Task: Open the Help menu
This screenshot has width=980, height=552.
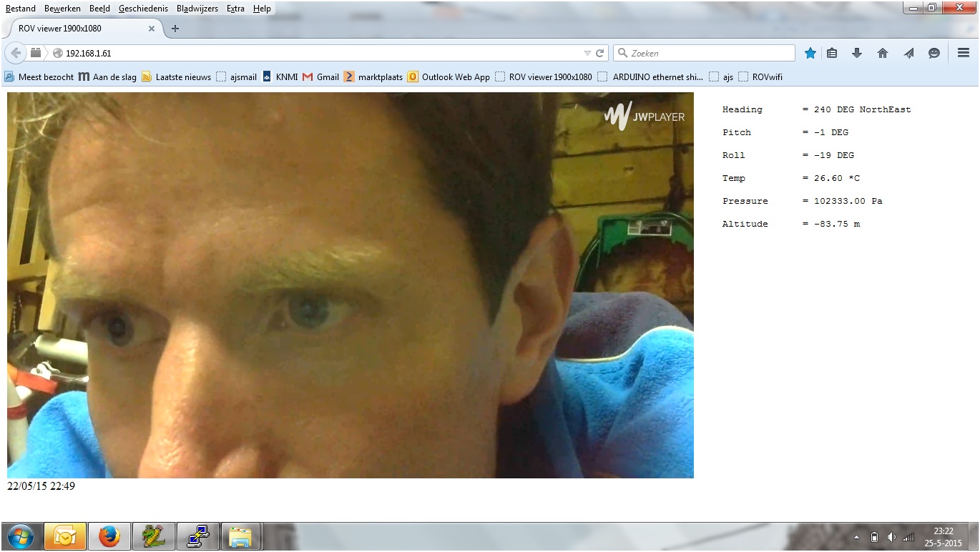Action: click(x=262, y=9)
